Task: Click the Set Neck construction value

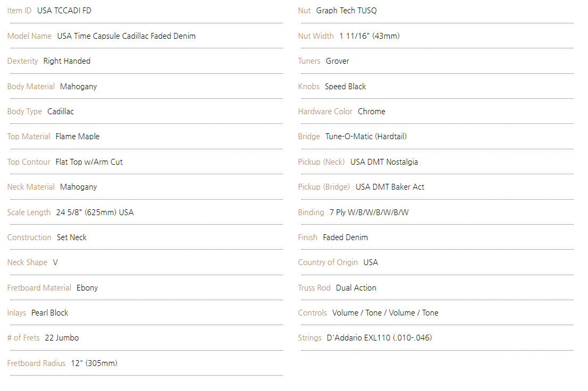Action: click(x=72, y=237)
